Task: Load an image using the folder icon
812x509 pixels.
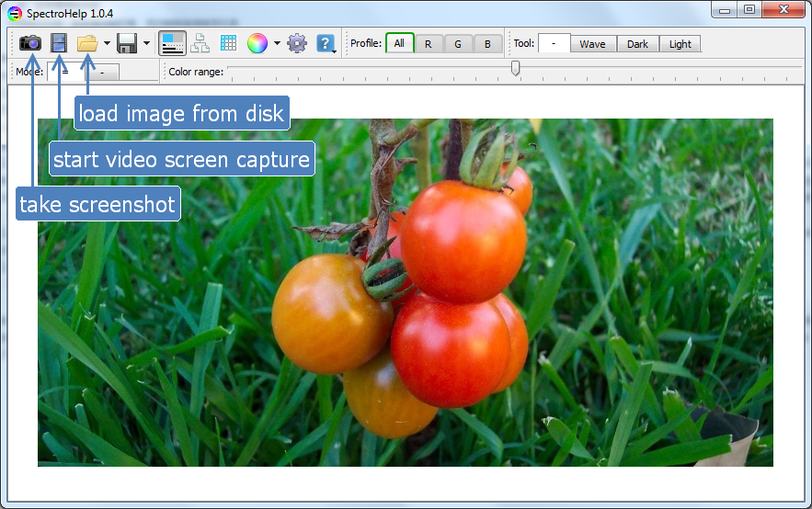Action: pos(87,43)
